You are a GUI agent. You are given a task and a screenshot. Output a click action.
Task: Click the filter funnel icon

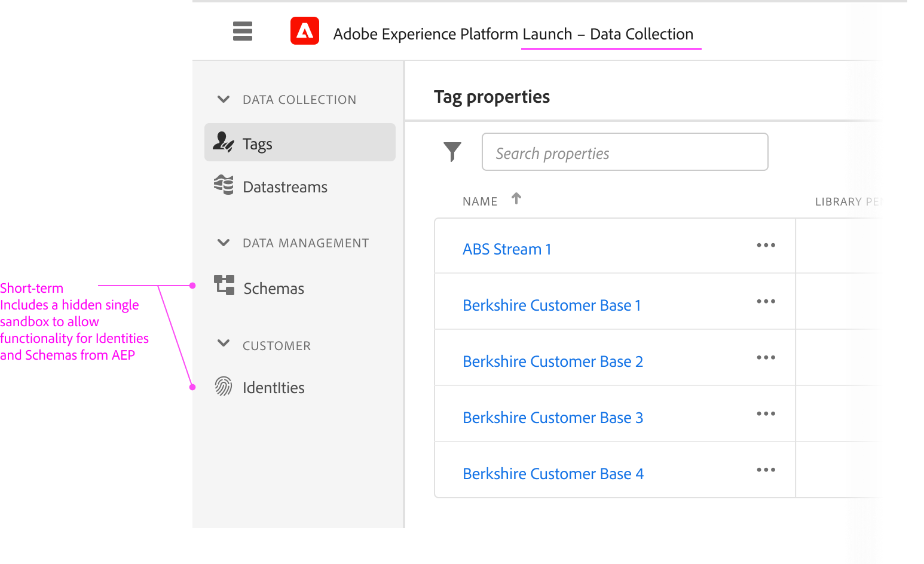pos(452,152)
